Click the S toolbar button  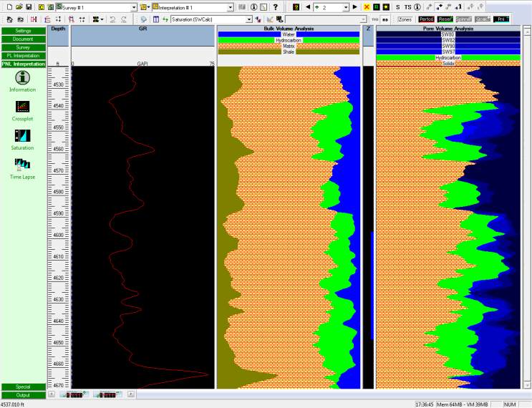[398, 7]
